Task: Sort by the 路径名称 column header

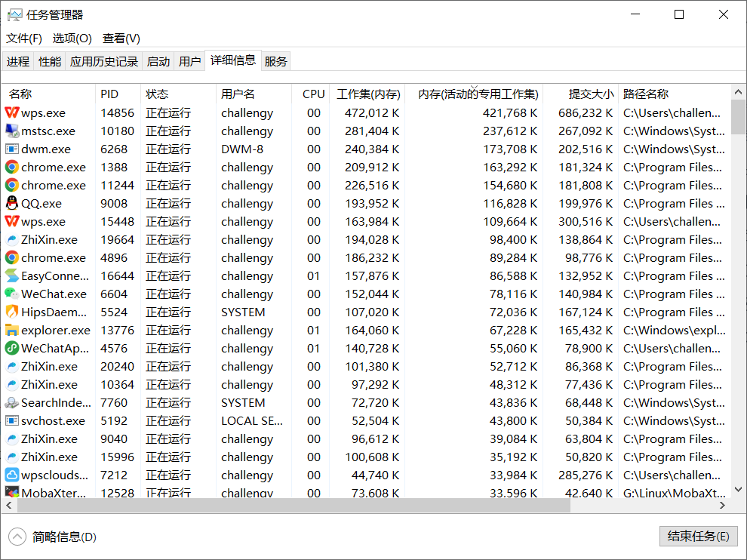Action: tap(674, 94)
